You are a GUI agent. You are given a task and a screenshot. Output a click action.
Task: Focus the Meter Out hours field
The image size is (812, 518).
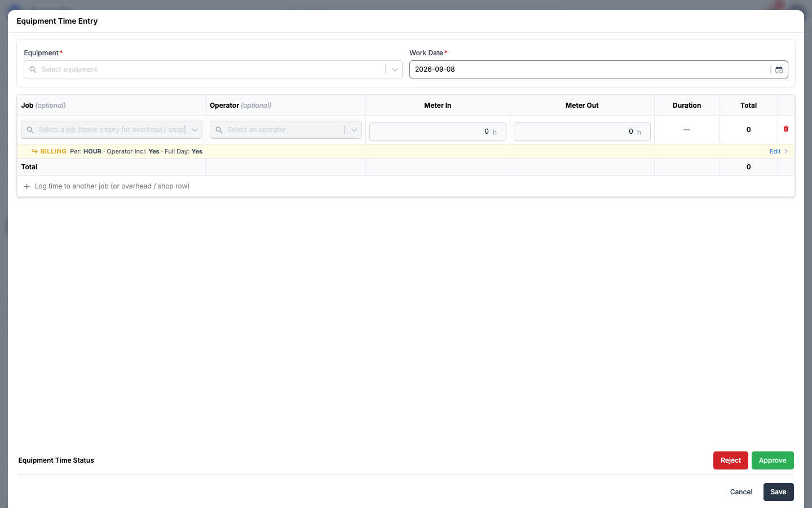(x=582, y=131)
